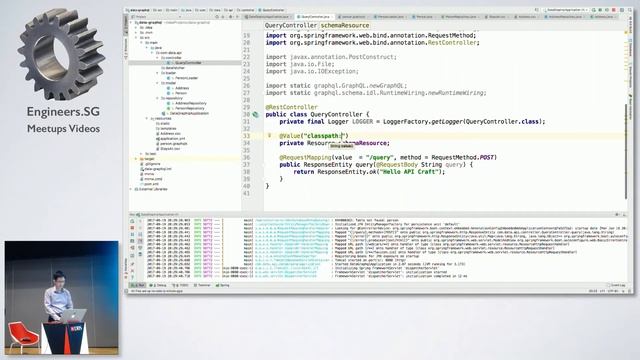640x360 pixels.
Task: Toggle tool window bars at status bar corner
Action: click(x=127, y=291)
